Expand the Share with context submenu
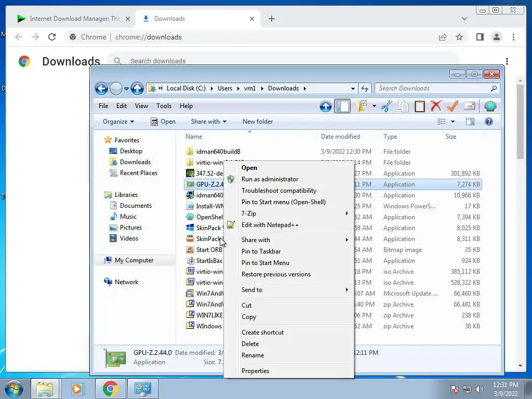 289,240
